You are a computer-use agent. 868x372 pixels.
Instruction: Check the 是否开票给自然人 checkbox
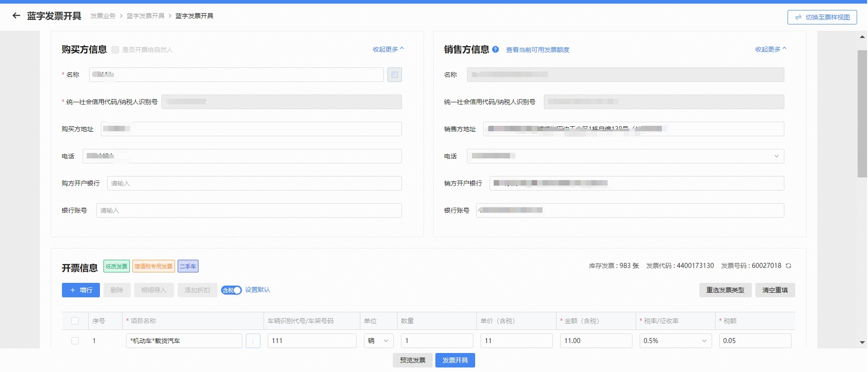[115, 50]
